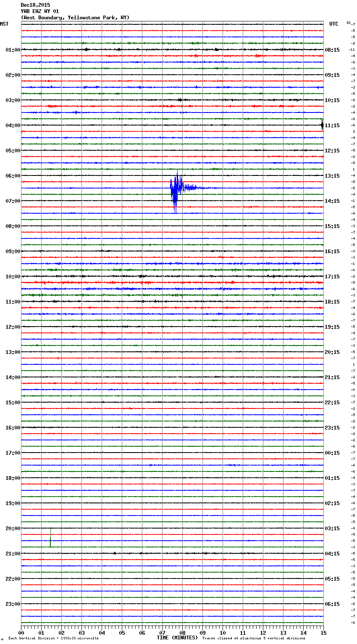Screen dimensions: 357x644
Task: Click the 18:15 UTC time label
Action: (x=332, y=302)
